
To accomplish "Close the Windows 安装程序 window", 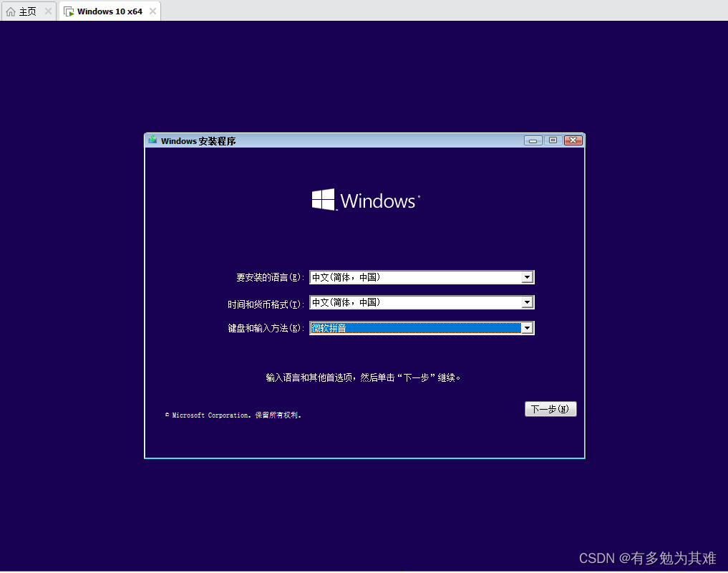I will click(x=573, y=140).
